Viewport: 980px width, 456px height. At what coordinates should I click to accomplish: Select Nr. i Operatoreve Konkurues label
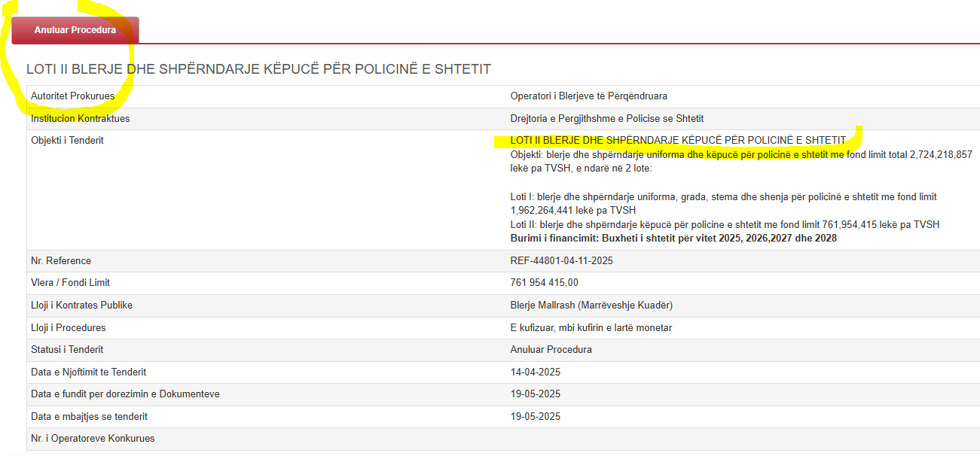coord(92,439)
